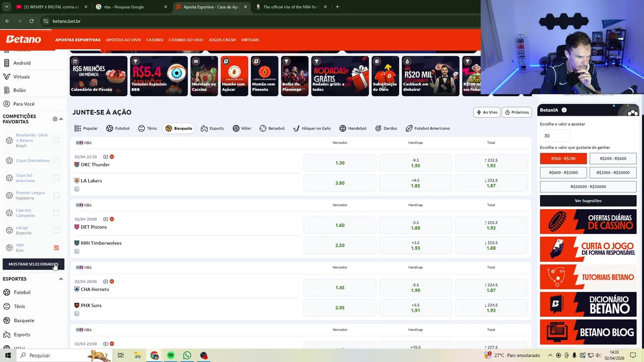Check LaLiga checkbox
The width and height of the screenshot is (644, 362).
tap(56, 230)
